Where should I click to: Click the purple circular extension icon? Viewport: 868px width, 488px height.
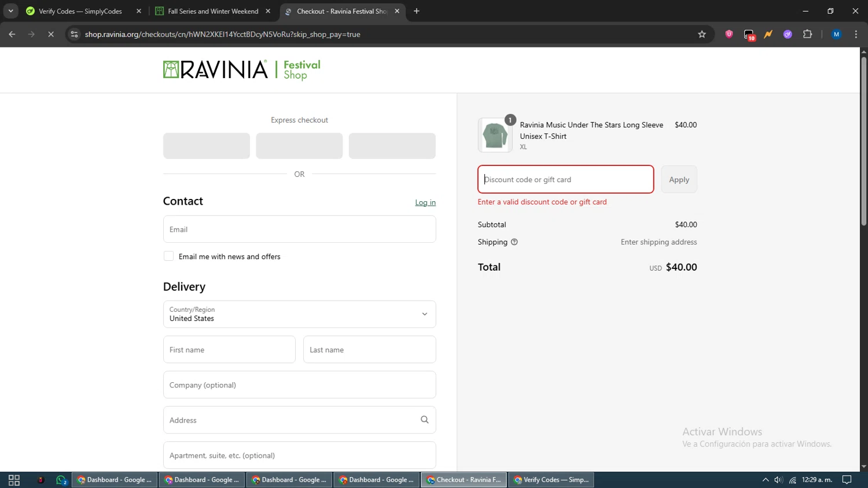[788, 34]
